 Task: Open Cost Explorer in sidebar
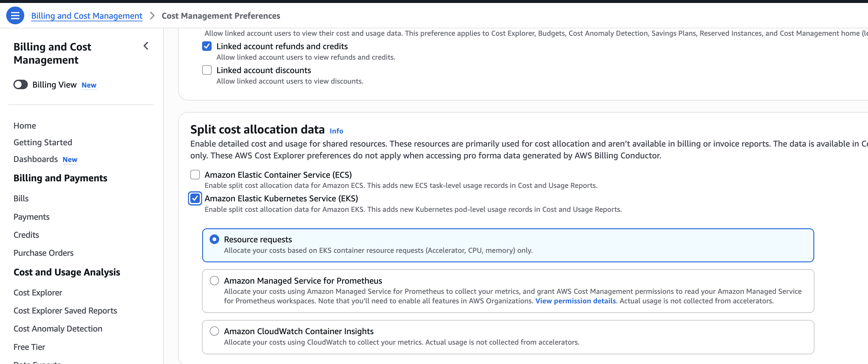pyautogui.click(x=38, y=293)
